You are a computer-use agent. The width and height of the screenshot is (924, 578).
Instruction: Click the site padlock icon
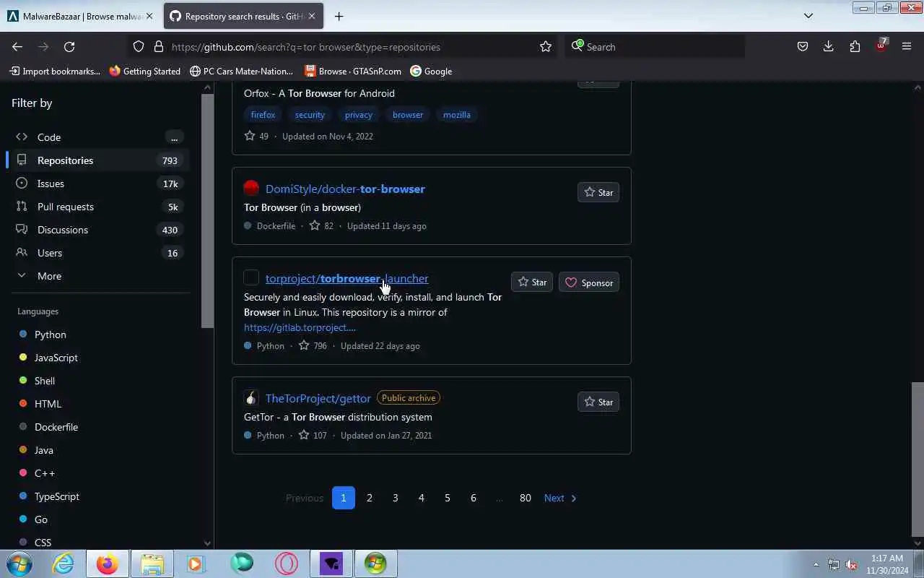[x=159, y=46]
